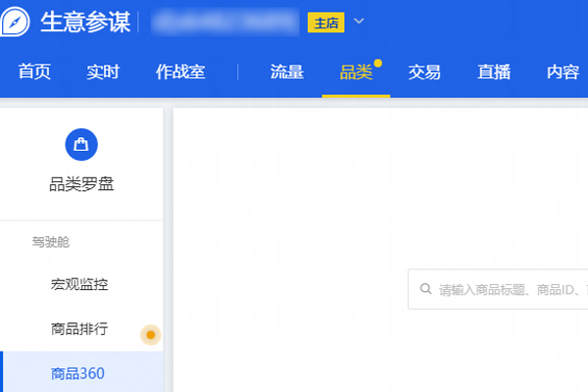The image size is (588, 392).
Task: Open 宏观监控 in the sidebar
Action: (79, 284)
